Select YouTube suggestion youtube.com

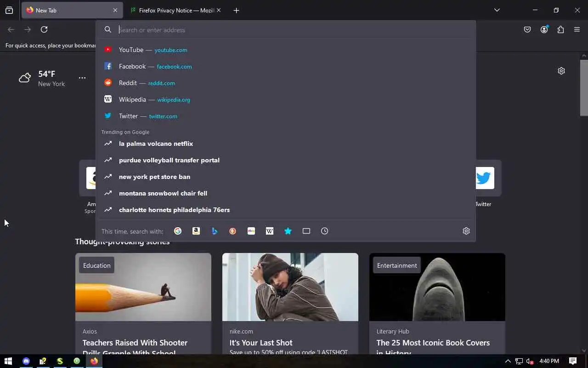286,50
